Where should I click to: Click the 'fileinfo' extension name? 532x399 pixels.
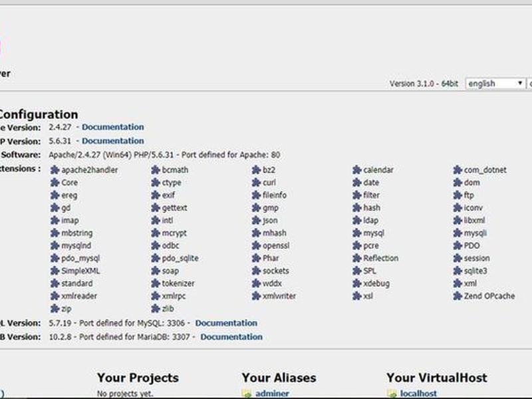tap(275, 195)
